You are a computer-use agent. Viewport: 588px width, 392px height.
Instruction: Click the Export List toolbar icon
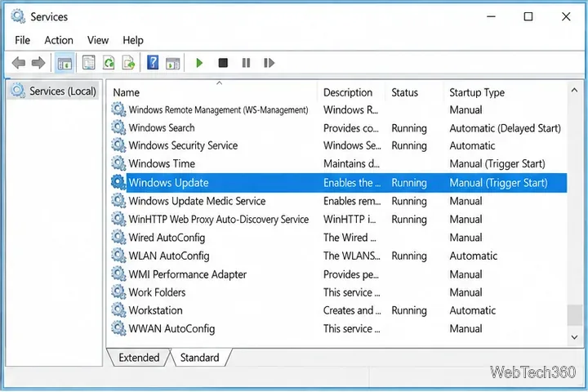pos(129,63)
